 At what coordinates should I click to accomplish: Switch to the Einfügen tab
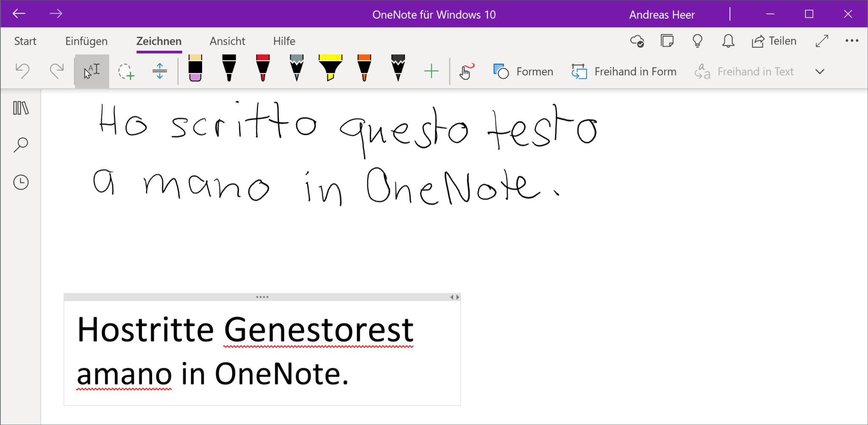tap(86, 41)
